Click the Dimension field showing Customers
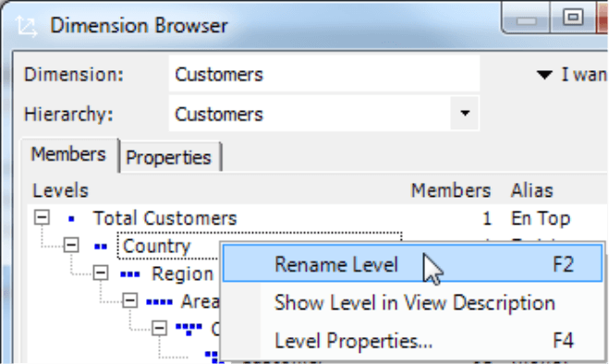609x364 pixels. [x=324, y=74]
